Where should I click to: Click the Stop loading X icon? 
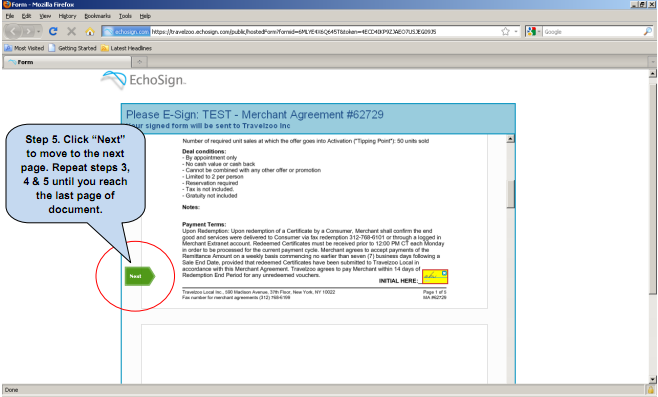pyautogui.click(x=71, y=31)
